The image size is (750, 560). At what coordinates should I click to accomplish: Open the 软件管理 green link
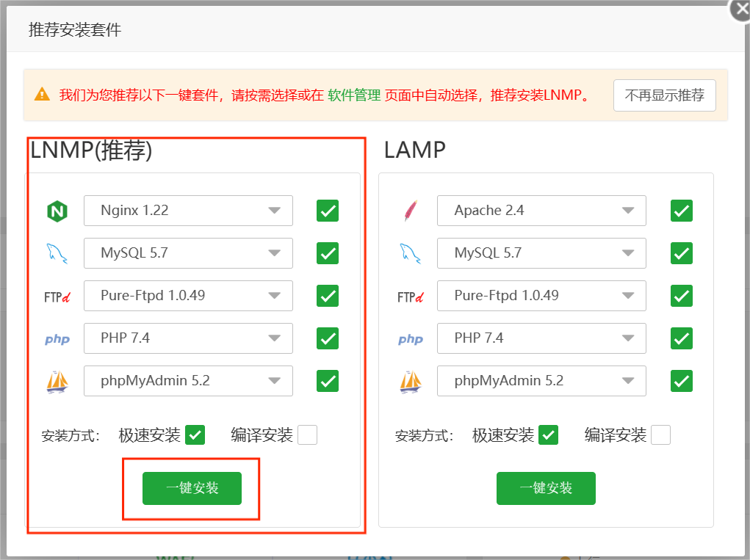click(x=354, y=95)
